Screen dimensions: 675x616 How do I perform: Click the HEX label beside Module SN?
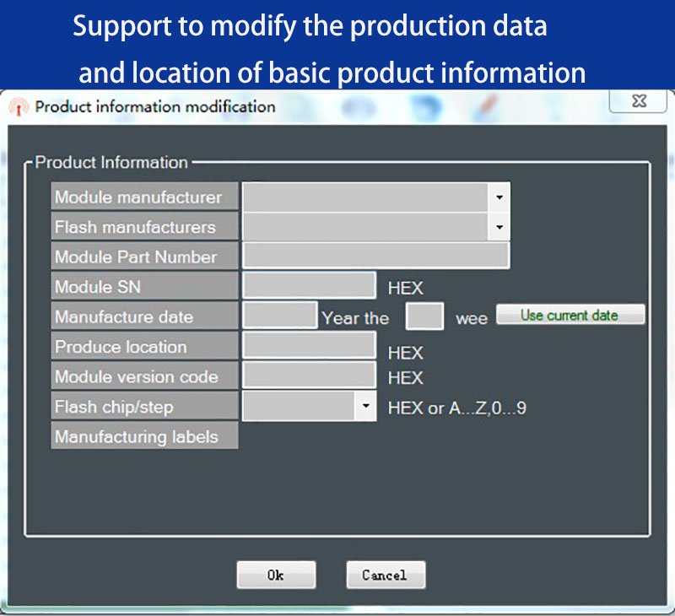405,288
